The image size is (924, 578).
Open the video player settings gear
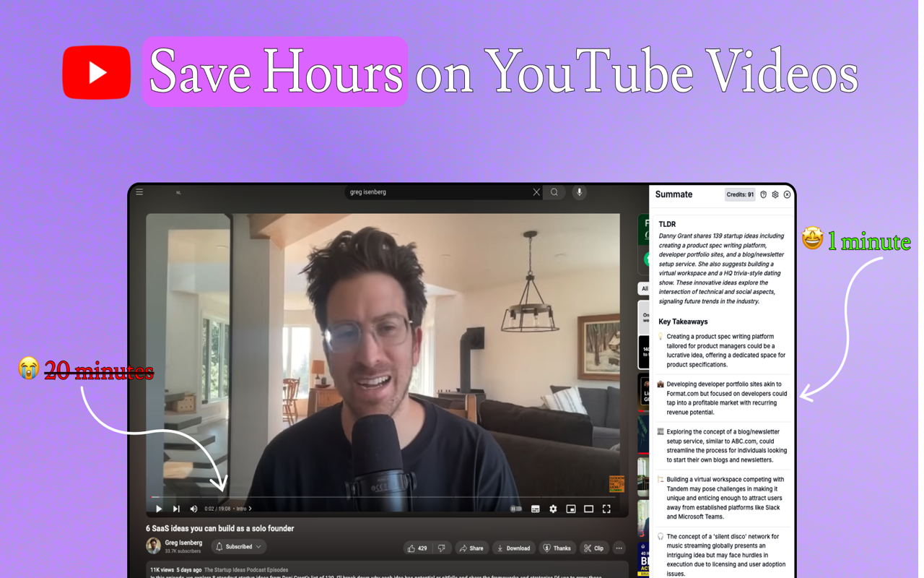coord(553,509)
